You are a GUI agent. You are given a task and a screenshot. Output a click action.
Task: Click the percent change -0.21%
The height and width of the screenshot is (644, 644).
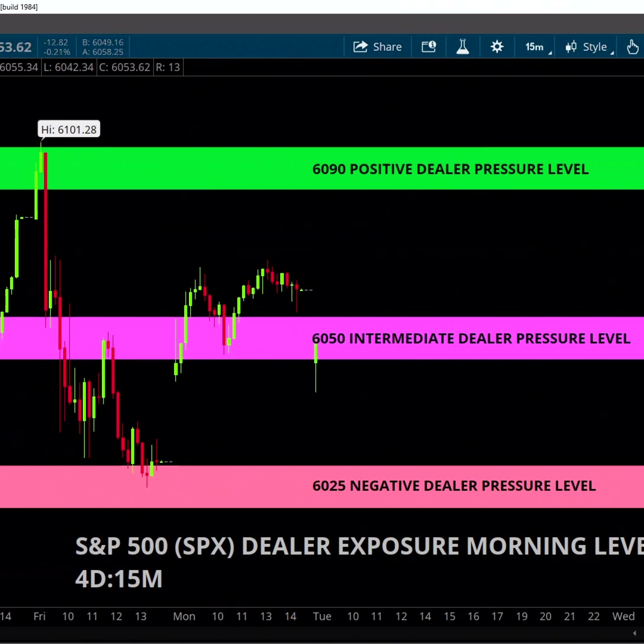pyautogui.click(x=57, y=52)
